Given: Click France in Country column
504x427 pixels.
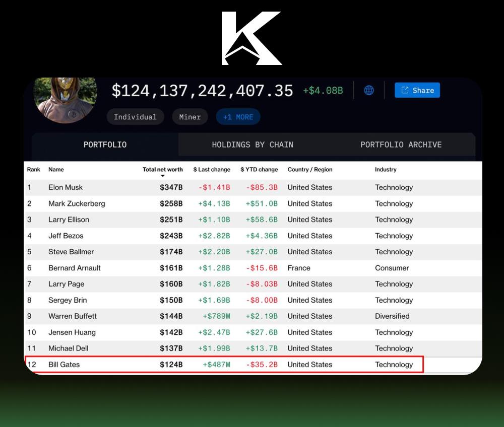Looking at the screenshot, I should point(299,268).
